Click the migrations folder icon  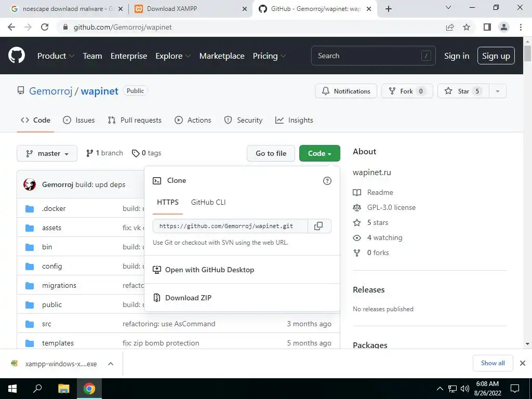(x=30, y=286)
